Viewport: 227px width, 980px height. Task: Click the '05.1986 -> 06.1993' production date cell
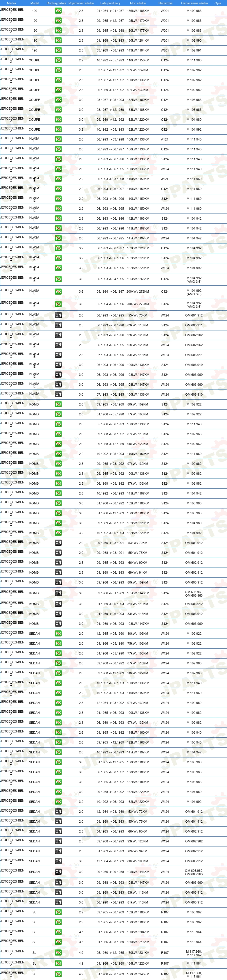click(110, 424)
